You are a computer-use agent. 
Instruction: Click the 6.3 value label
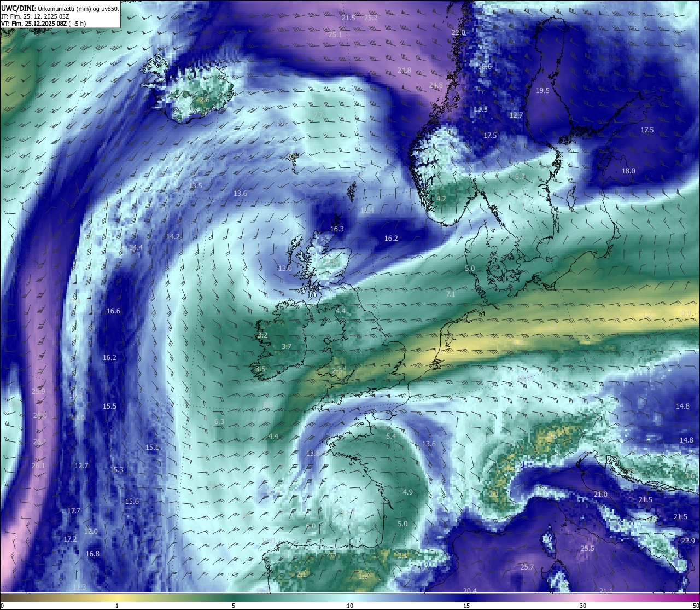[x=219, y=422]
